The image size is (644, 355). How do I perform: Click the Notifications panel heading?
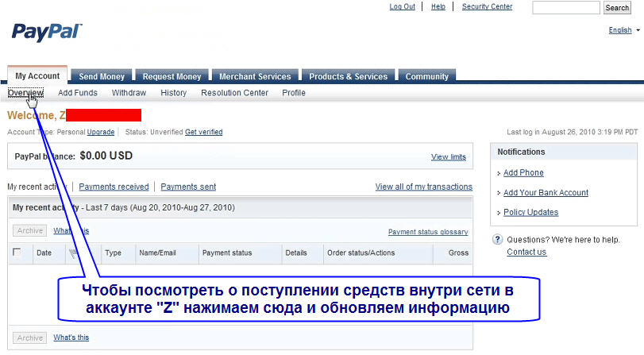521,152
